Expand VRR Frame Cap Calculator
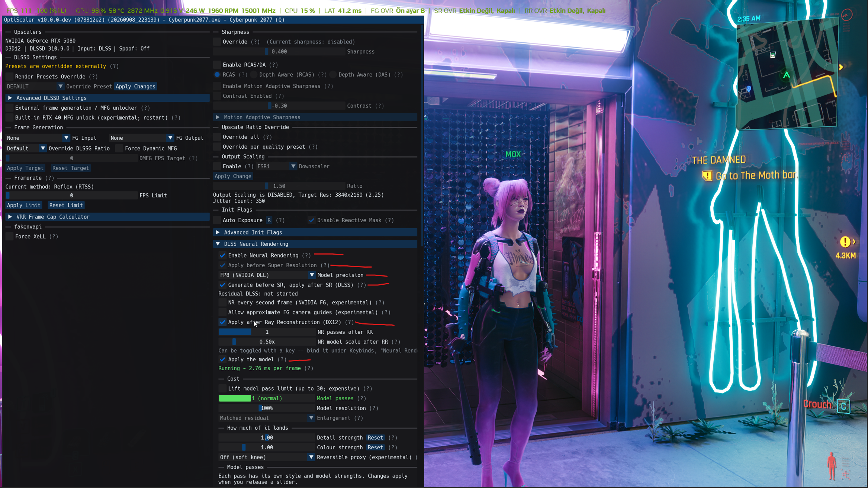Screen dimensions: 868x488 (x=108, y=217)
